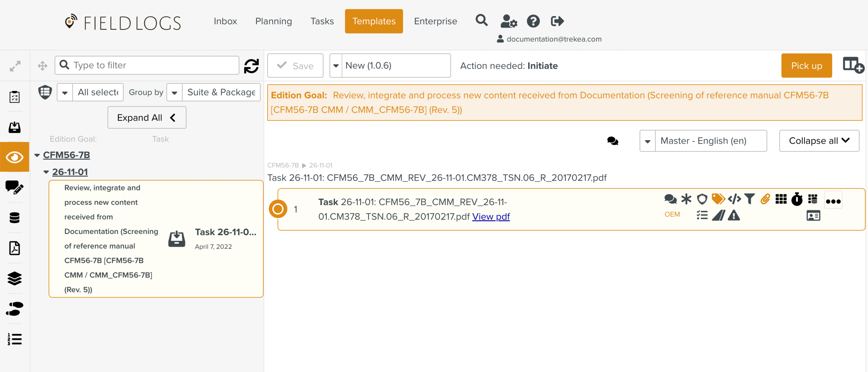Open the conversation bubbles icon near language selector
868x372 pixels.
click(612, 141)
